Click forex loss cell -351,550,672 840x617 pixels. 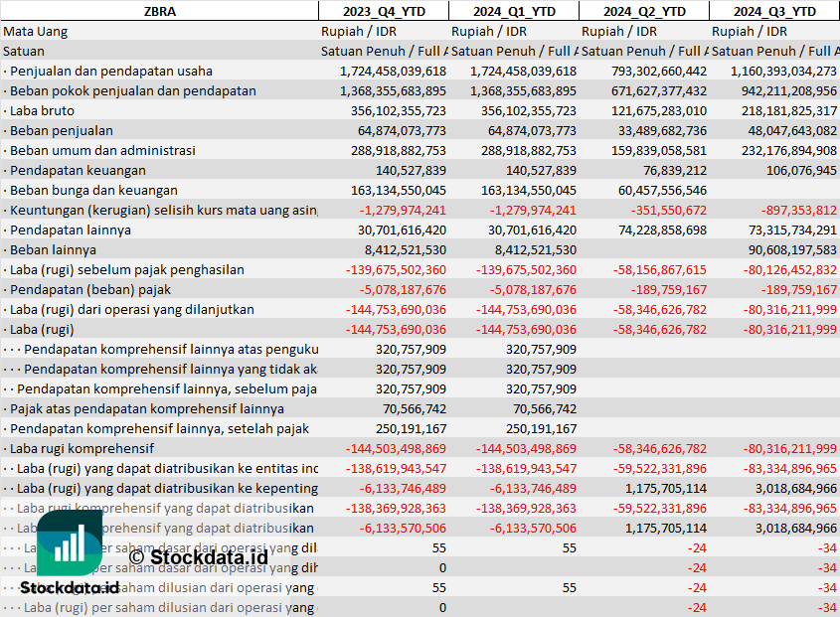[x=669, y=210]
